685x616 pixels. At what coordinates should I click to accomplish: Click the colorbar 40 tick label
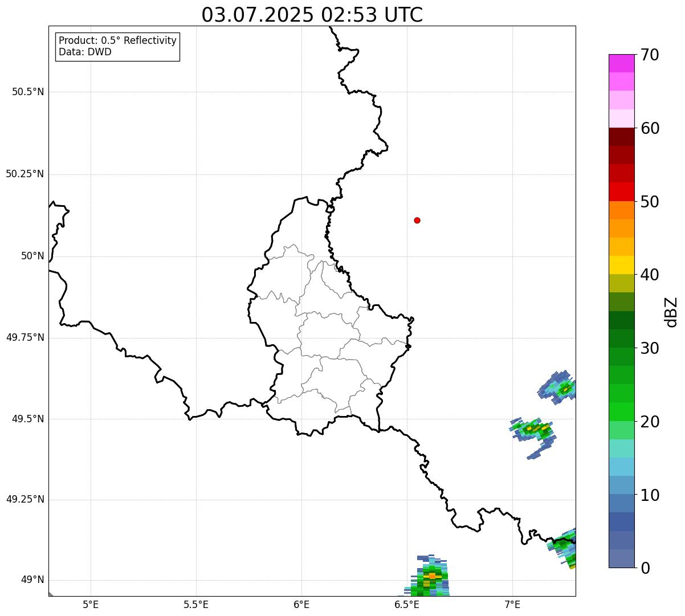point(650,275)
